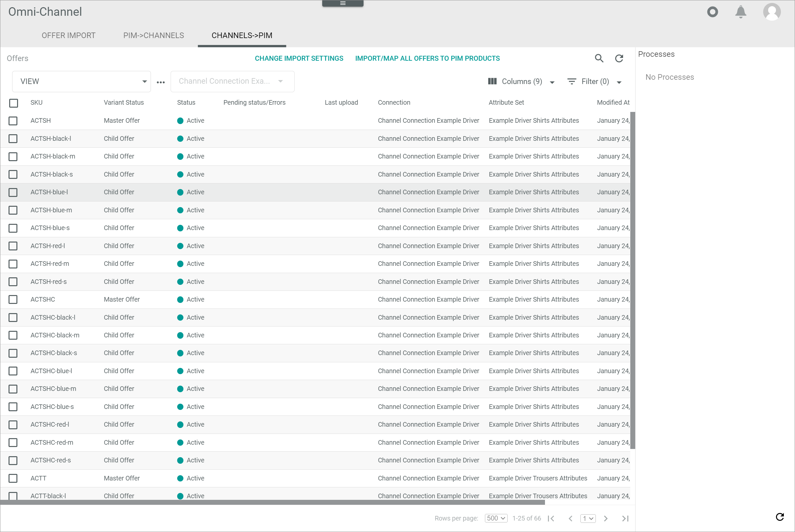The height and width of the screenshot is (532, 795).
Task: Refresh the offers list
Action: pyautogui.click(x=619, y=58)
